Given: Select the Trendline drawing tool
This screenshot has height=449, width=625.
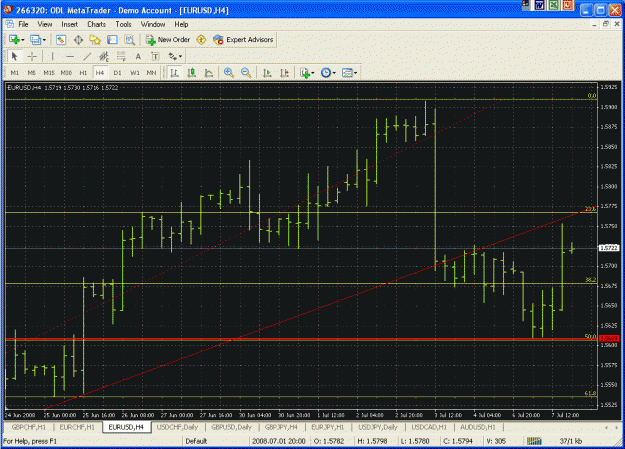Looking at the screenshot, I should (87, 57).
